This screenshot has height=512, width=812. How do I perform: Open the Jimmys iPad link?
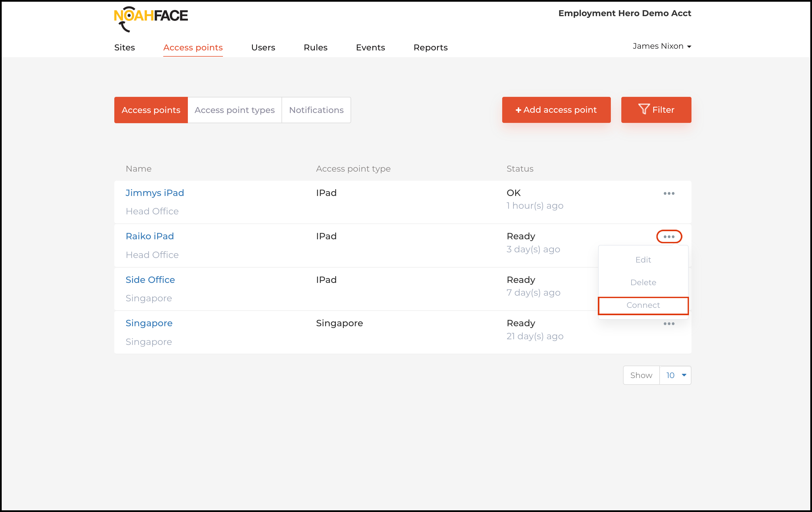tap(155, 193)
